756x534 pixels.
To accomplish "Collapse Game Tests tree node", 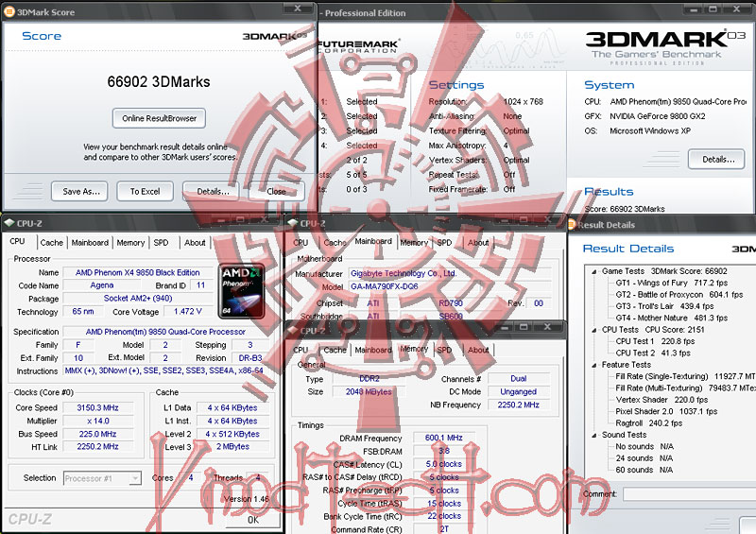I will 594,271.
